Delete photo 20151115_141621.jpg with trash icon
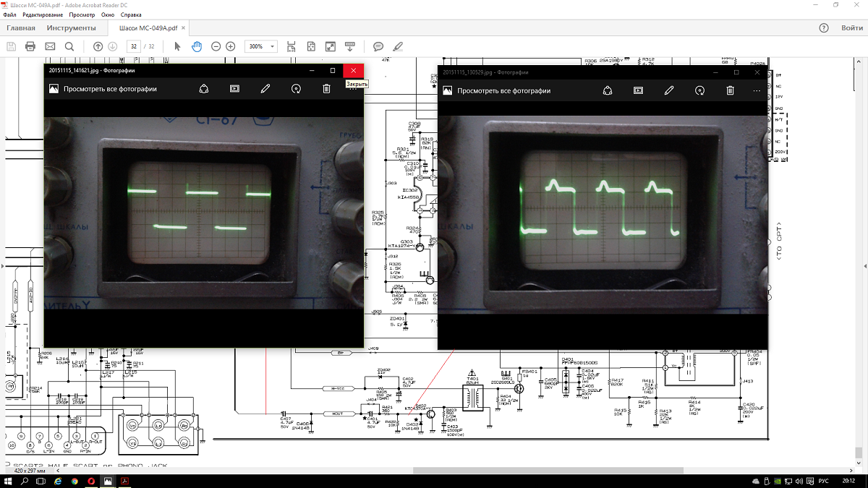The width and height of the screenshot is (868, 488). coord(326,89)
